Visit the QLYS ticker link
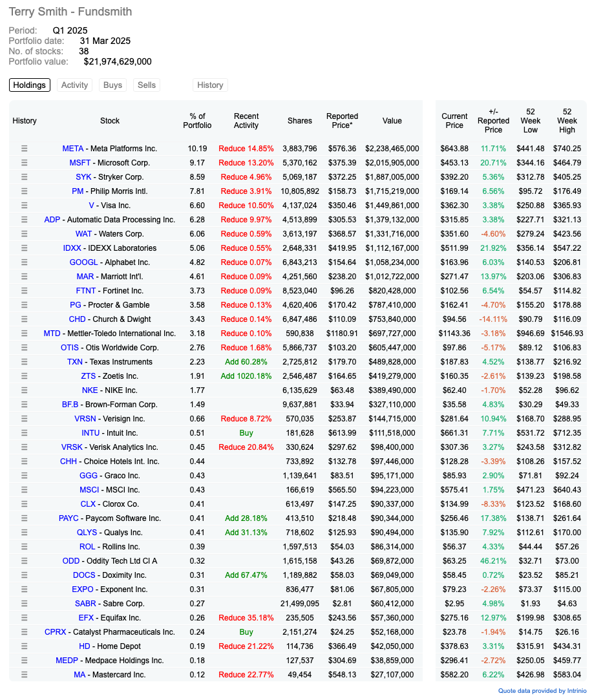Image resolution: width=592 pixels, height=700 pixels. 87,533
